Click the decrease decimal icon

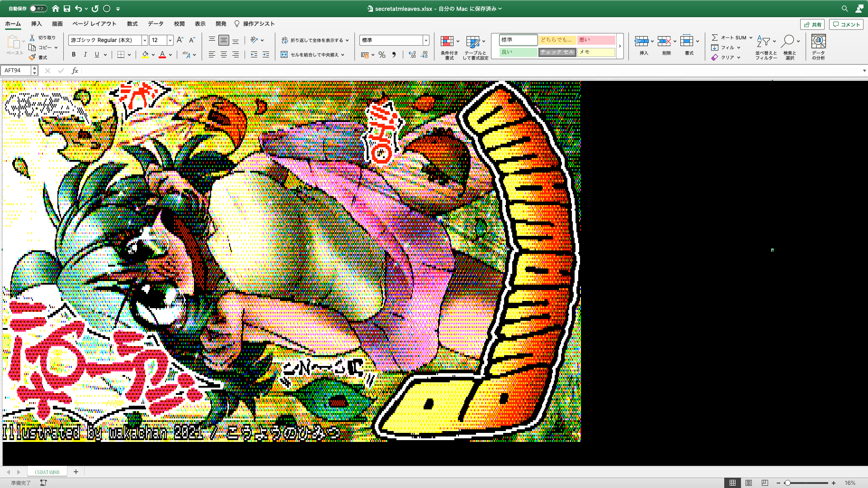pyautogui.click(x=424, y=55)
